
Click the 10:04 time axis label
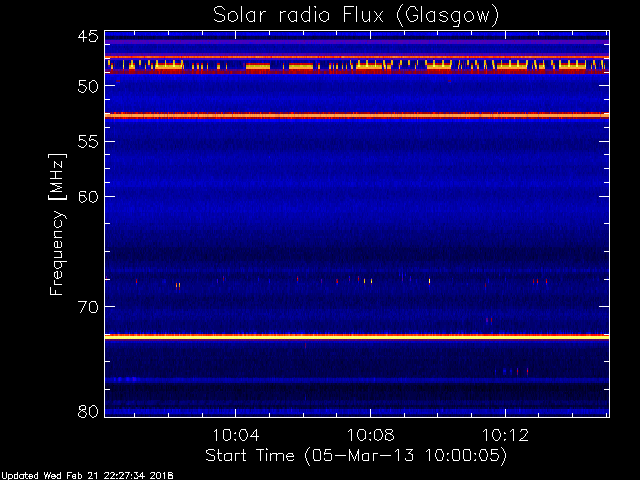click(x=236, y=435)
